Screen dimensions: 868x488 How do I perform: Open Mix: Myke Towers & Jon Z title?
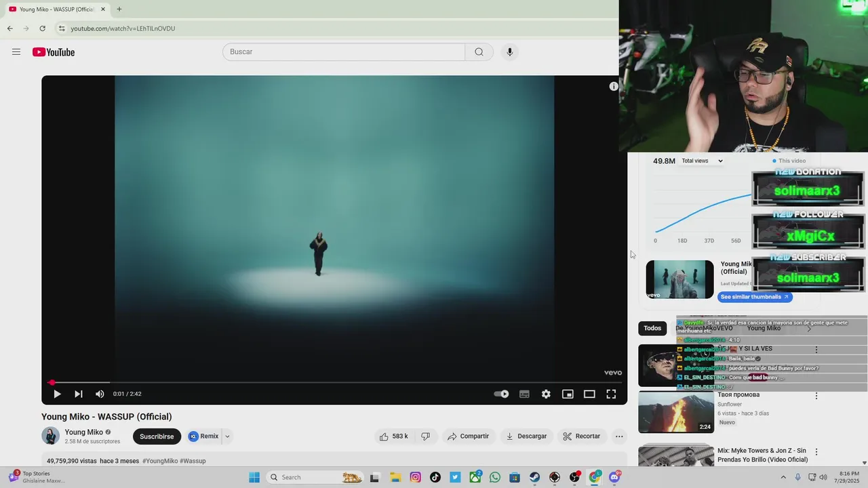(762, 455)
